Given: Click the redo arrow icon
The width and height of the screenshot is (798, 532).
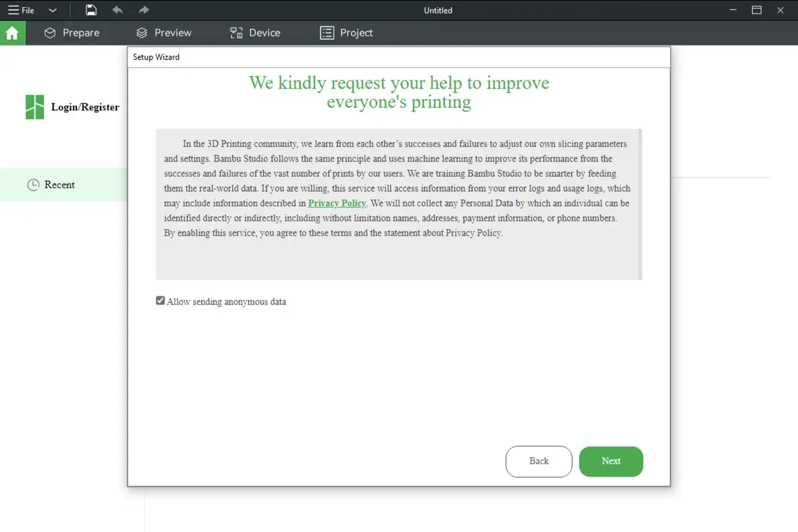Looking at the screenshot, I should pyautogui.click(x=144, y=9).
